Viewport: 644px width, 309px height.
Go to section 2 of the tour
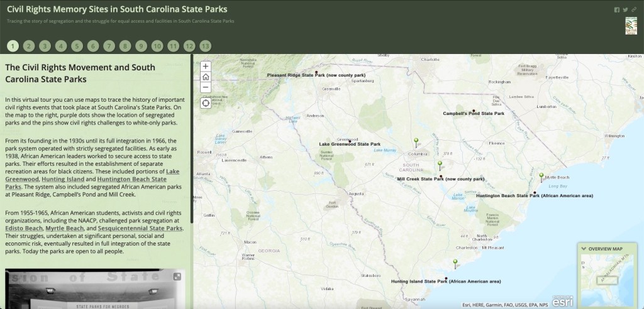(28, 46)
